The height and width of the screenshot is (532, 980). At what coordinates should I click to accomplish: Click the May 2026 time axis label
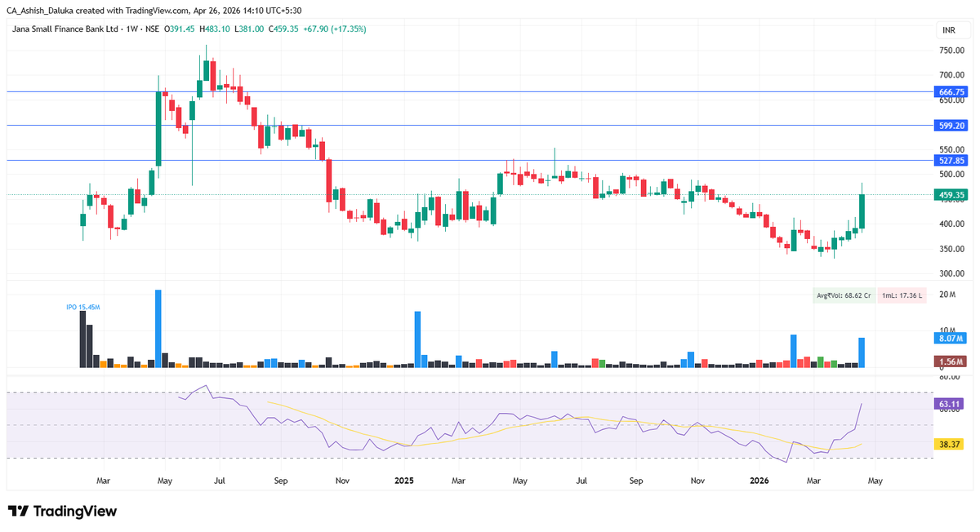pyautogui.click(x=874, y=481)
